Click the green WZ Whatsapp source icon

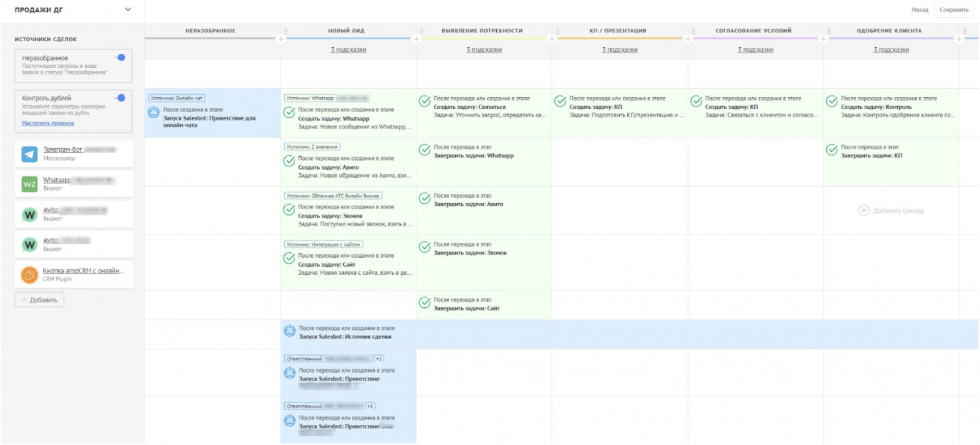click(29, 184)
